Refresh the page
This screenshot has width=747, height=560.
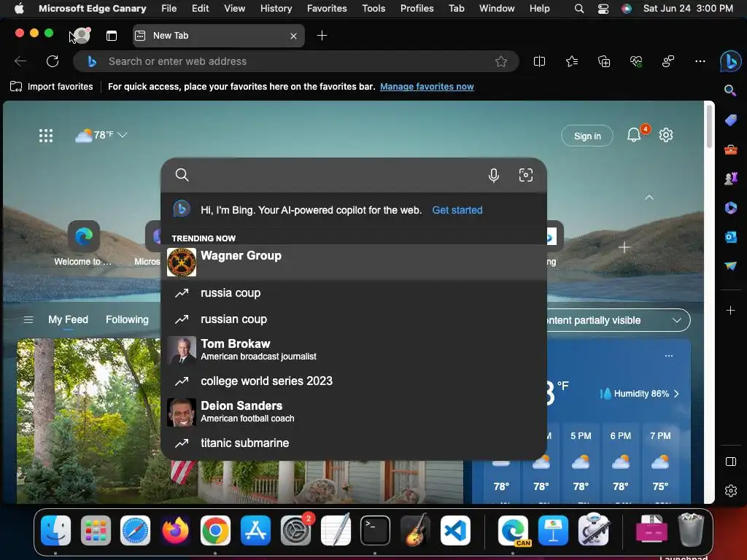(x=53, y=61)
